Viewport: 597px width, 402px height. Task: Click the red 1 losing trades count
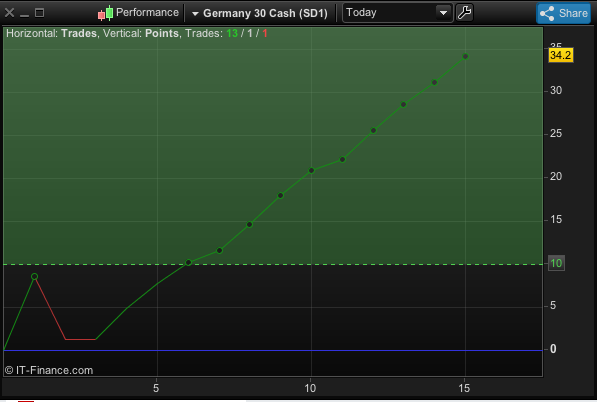click(x=265, y=34)
